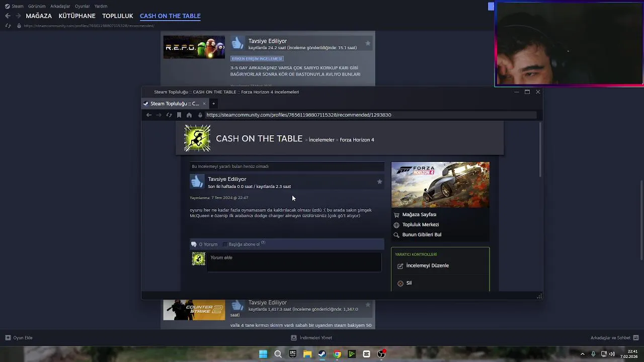This screenshot has height=362, width=644.
Task: Open Topluluk Merkezi community hub link
Action: pos(421,225)
